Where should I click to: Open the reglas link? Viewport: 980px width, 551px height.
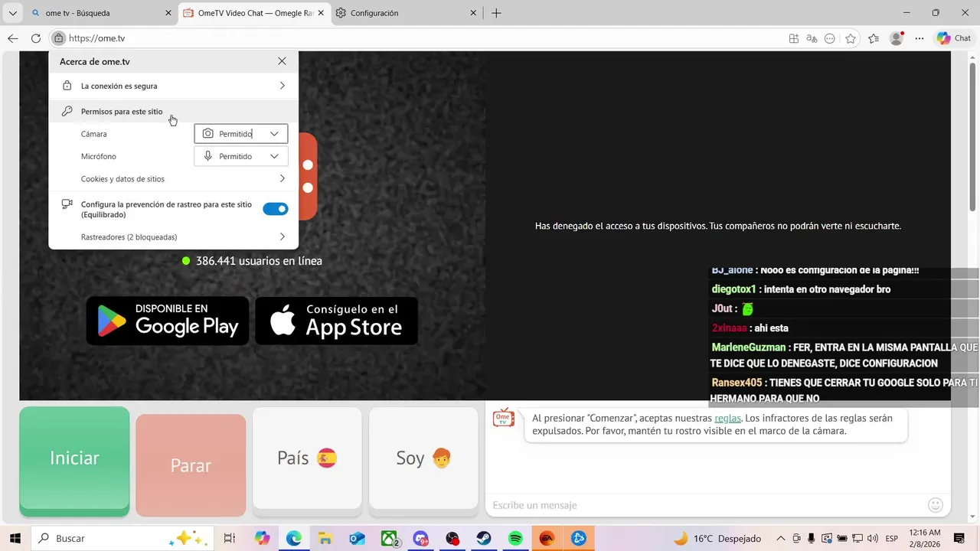(727, 418)
